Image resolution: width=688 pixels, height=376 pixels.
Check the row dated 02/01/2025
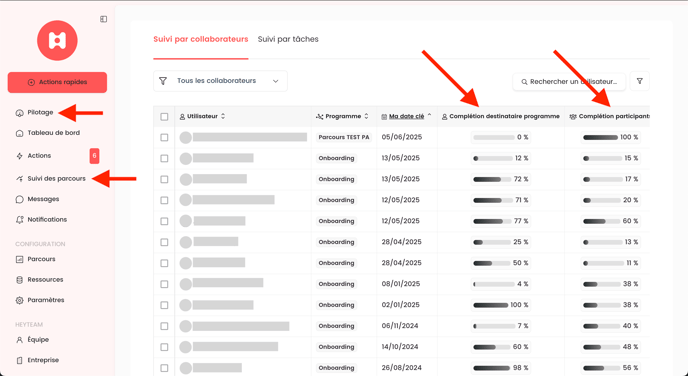tap(164, 305)
